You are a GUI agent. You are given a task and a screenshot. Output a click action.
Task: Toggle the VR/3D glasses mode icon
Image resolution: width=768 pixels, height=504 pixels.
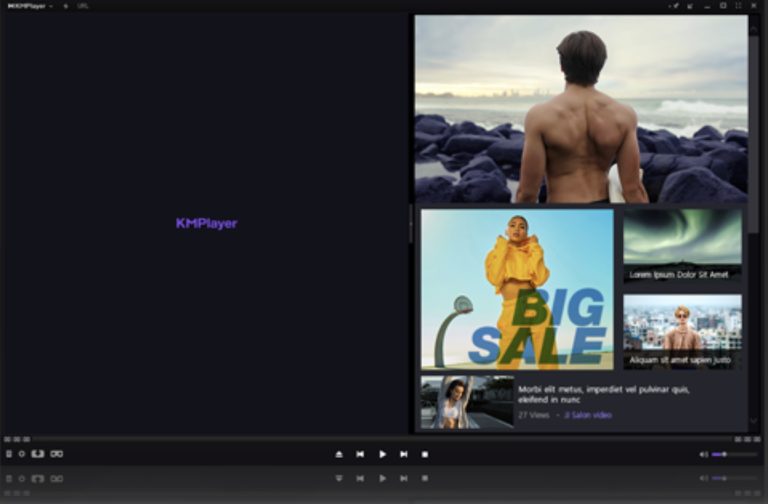tap(57, 453)
